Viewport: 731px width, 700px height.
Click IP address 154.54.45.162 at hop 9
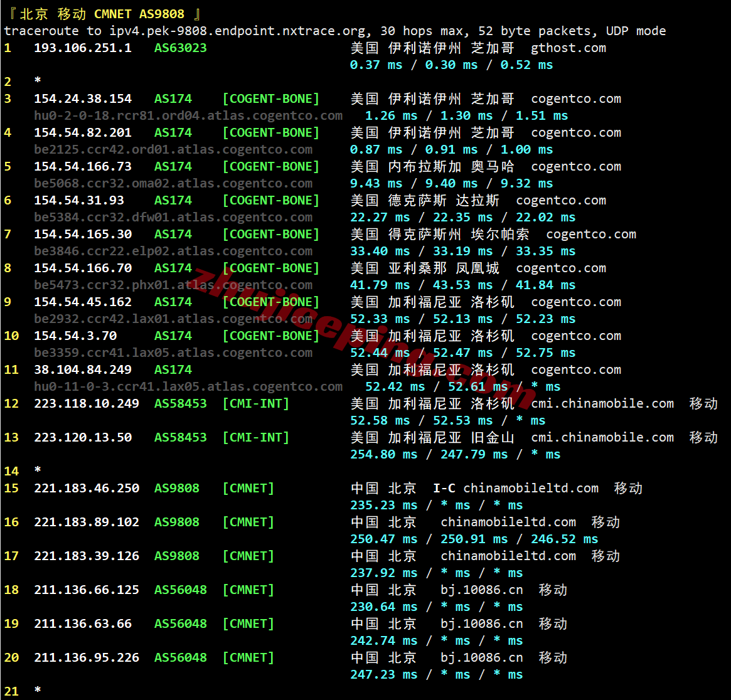pos(82,302)
